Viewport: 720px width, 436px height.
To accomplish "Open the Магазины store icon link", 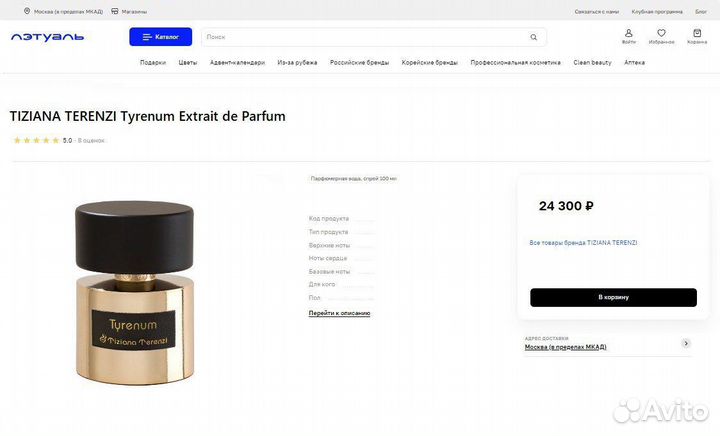I will pyautogui.click(x=115, y=11).
